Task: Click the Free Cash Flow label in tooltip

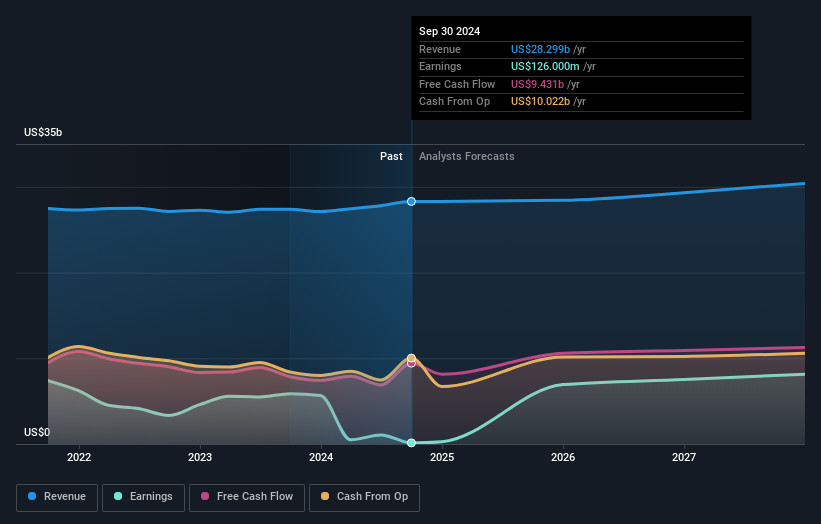Action: tap(457, 84)
